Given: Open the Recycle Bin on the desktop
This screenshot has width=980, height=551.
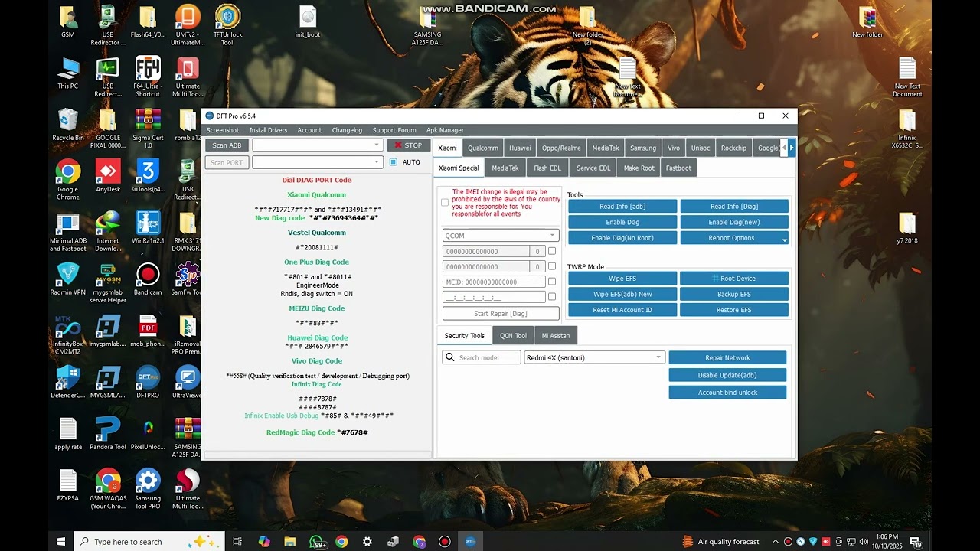Looking at the screenshot, I should tap(68, 120).
